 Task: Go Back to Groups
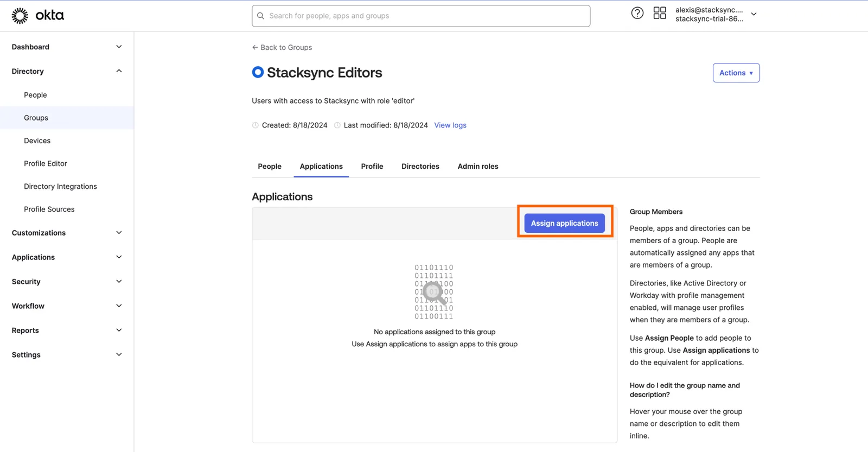(x=282, y=48)
